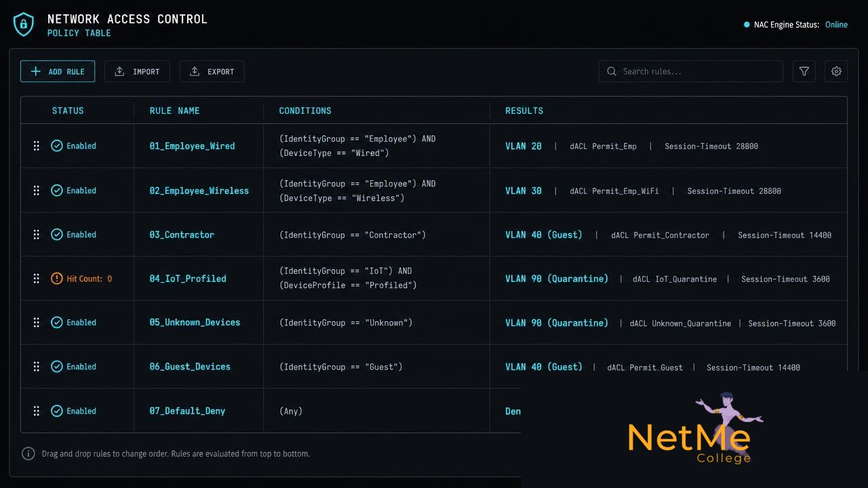Open the 06_Guest_Devices rule link
868x488 pixels.
190,367
